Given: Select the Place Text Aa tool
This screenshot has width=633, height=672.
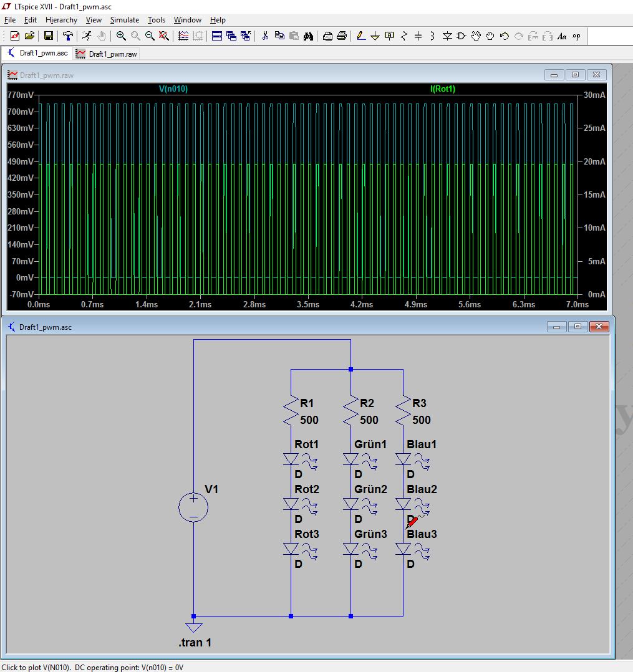Looking at the screenshot, I should 562,36.
